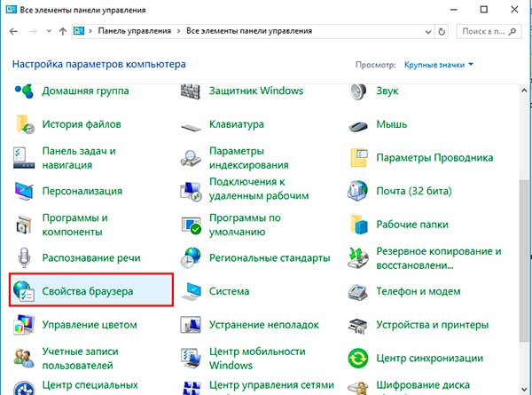Click the vertical scrollbar thumb

(523, 261)
